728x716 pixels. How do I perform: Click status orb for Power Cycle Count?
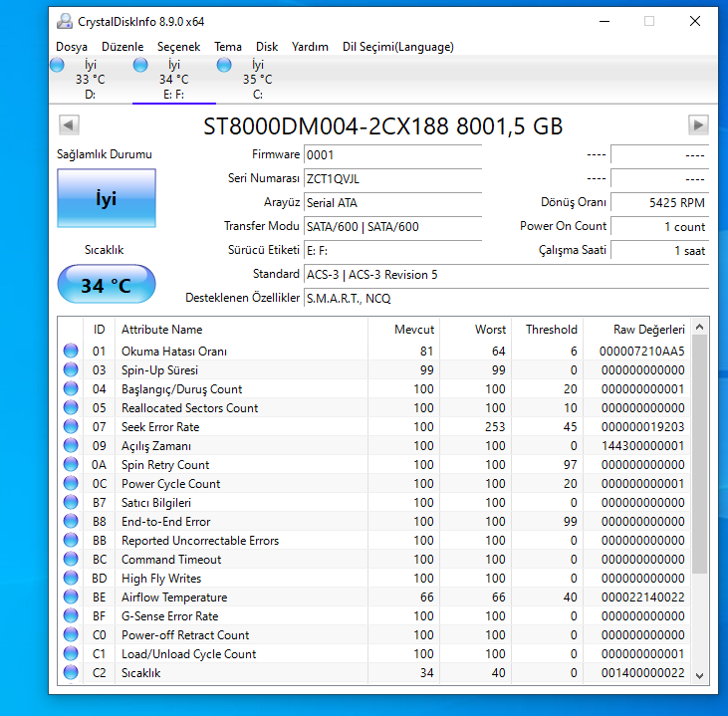(71, 483)
